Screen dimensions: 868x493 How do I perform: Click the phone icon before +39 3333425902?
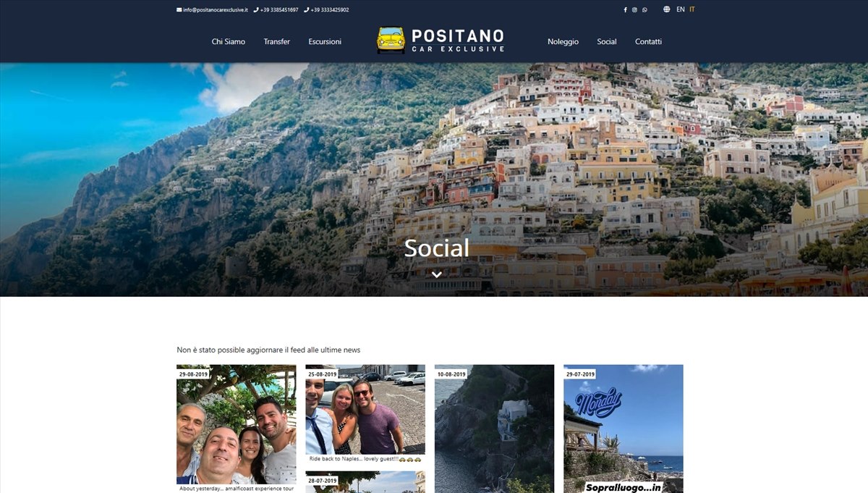(x=307, y=10)
